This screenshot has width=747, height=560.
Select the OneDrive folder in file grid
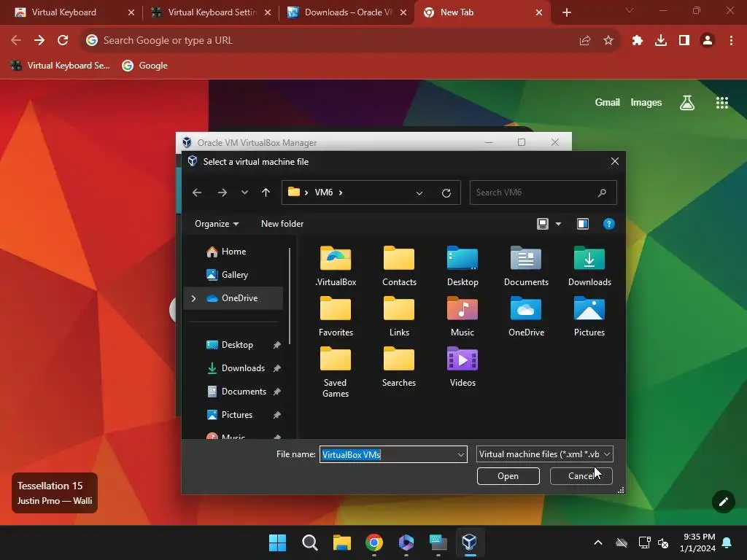click(x=526, y=316)
